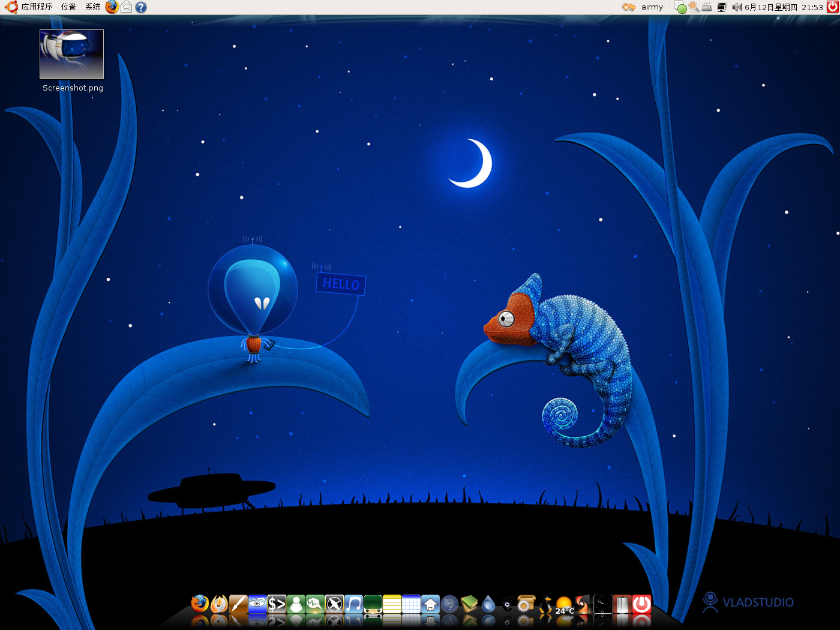Open the 系统 (System) menu
The width and height of the screenshot is (840, 630).
(93, 7)
